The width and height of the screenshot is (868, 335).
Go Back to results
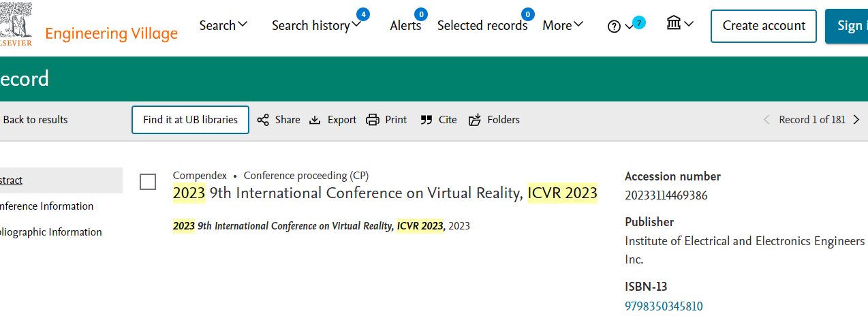click(35, 120)
